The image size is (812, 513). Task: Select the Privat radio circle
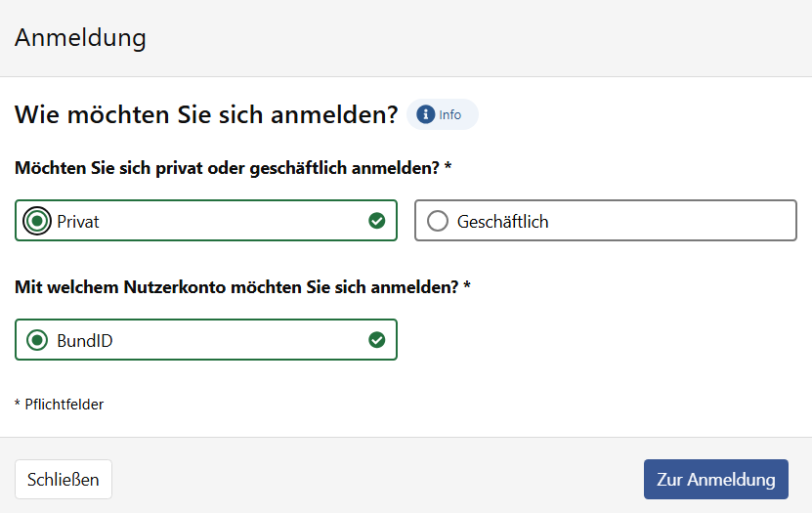(x=37, y=221)
